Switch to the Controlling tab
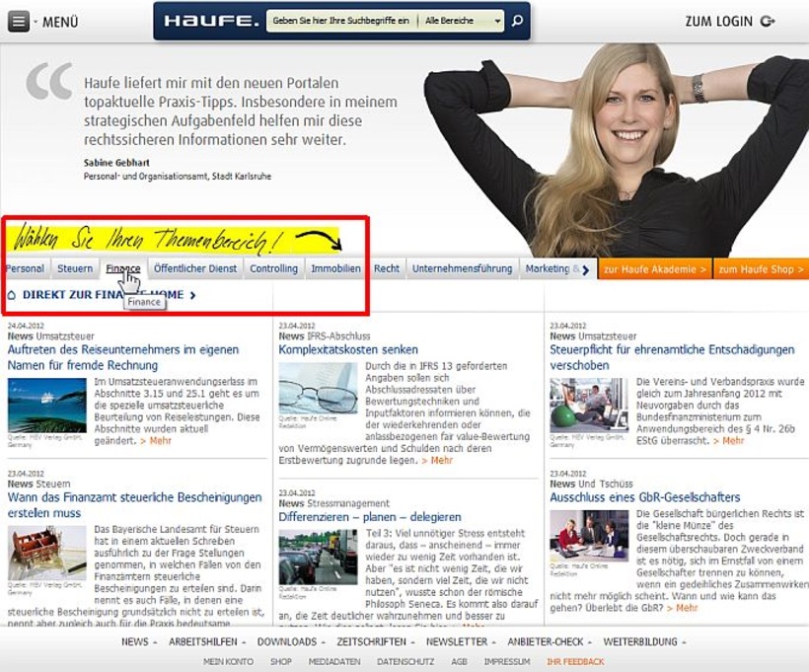809x672 pixels. (273, 268)
